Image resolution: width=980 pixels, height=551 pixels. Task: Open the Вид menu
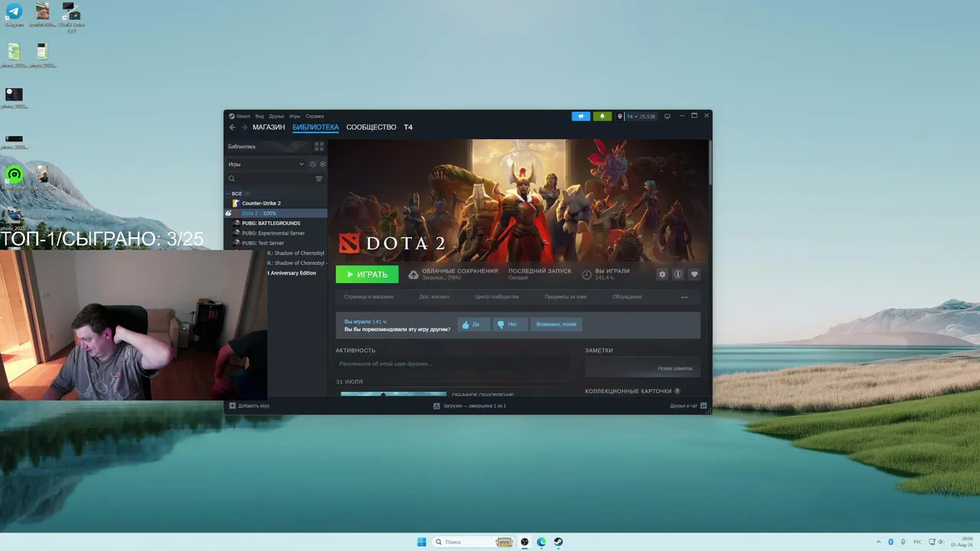click(260, 116)
